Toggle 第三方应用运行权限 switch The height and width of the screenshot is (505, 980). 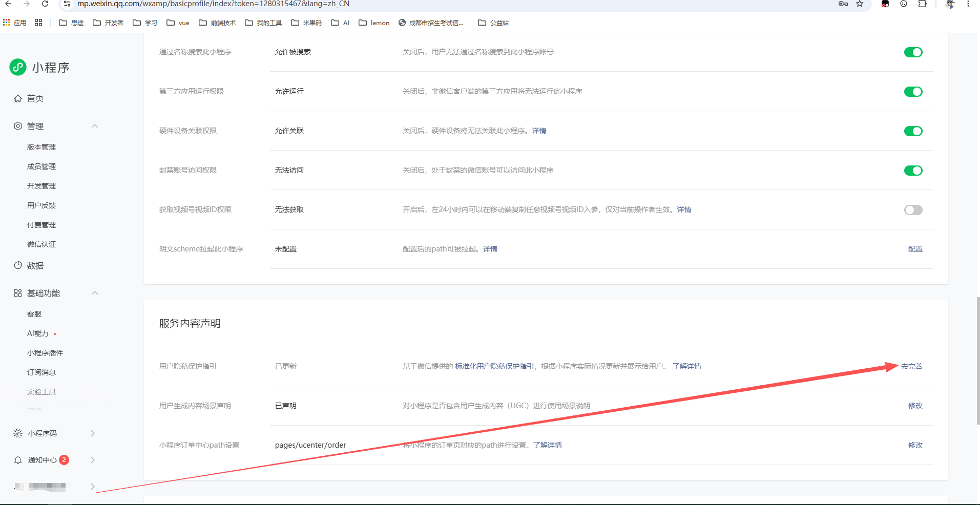click(913, 92)
